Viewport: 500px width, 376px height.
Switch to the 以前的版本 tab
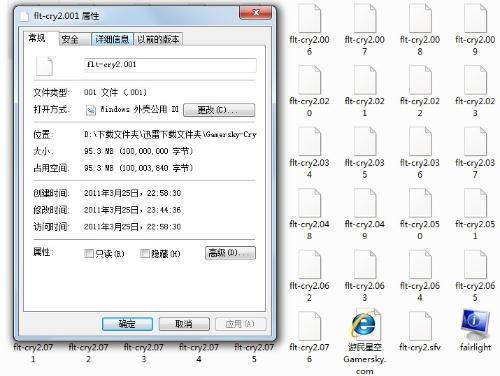coord(158,39)
